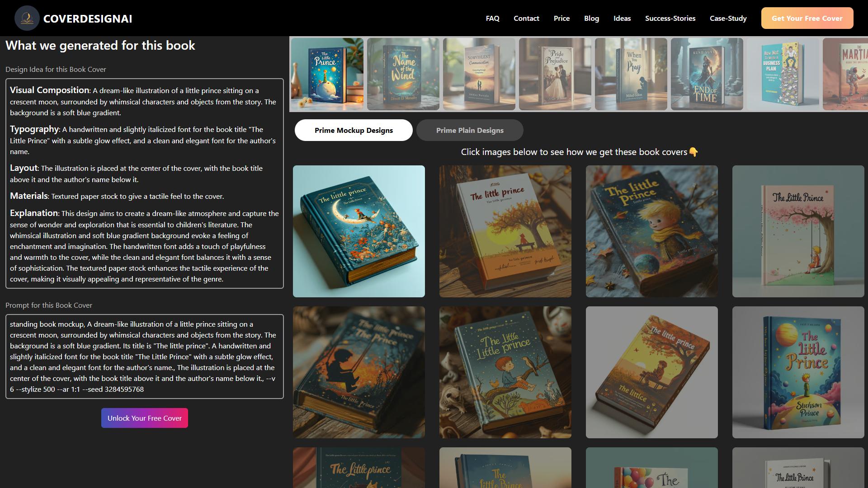Image resolution: width=868 pixels, height=488 pixels.
Task: Select the Pride and Prejudice carousel thumbnail
Action: (x=555, y=74)
